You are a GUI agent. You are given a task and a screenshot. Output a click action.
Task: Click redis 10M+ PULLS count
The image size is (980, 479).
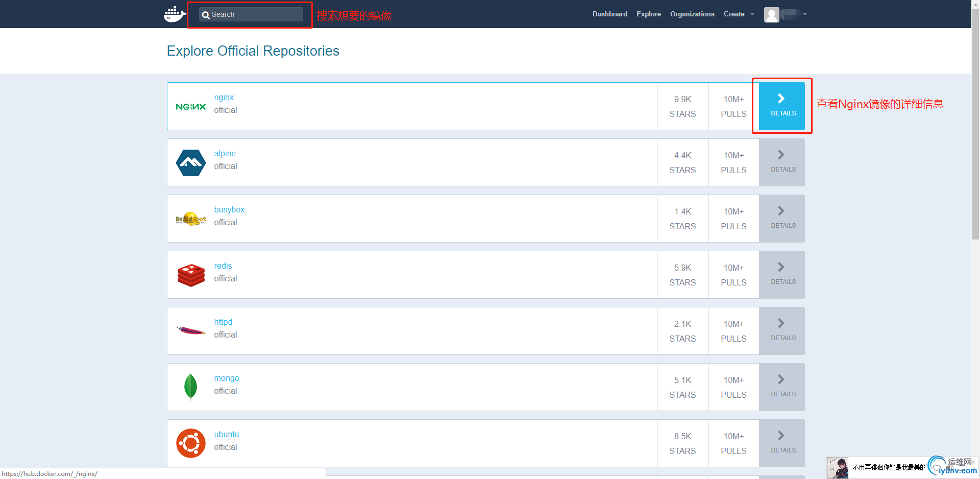pos(733,275)
